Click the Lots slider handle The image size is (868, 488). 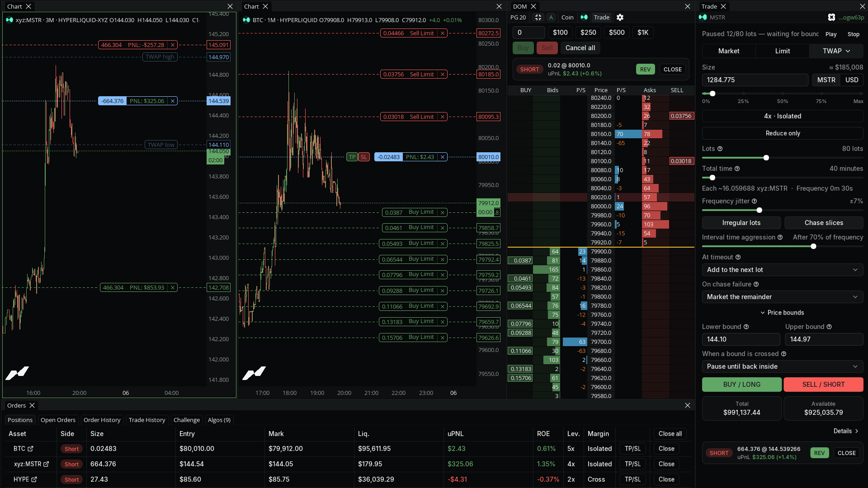tap(766, 158)
